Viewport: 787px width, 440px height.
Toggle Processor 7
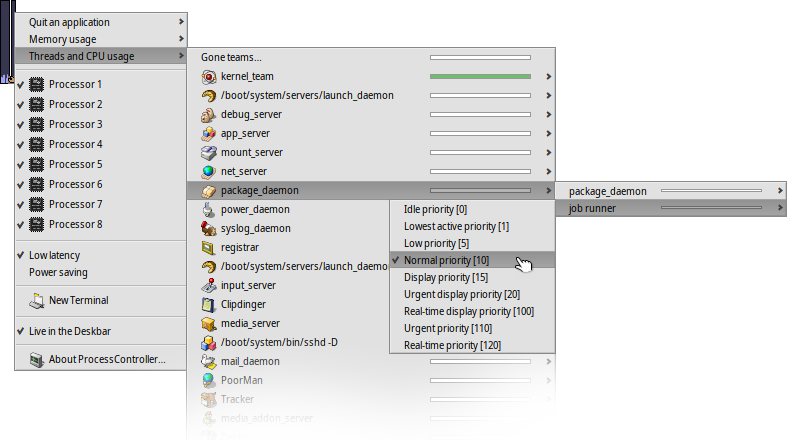(100, 205)
